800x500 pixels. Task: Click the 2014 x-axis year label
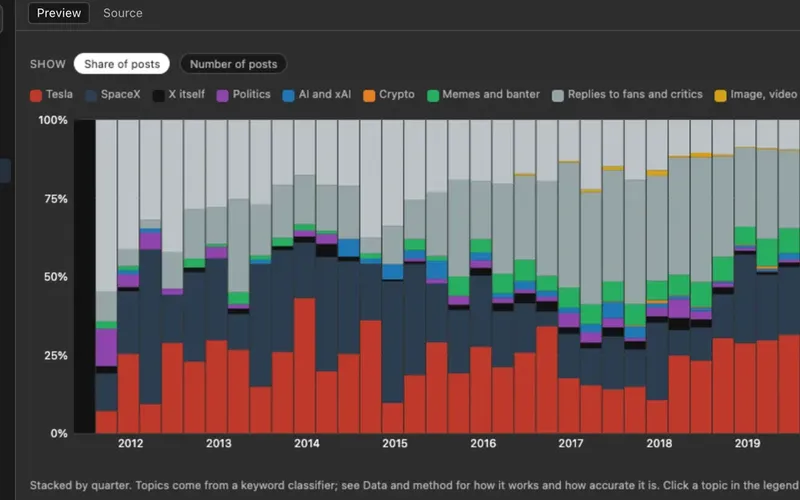pyautogui.click(x=307, y=443)
